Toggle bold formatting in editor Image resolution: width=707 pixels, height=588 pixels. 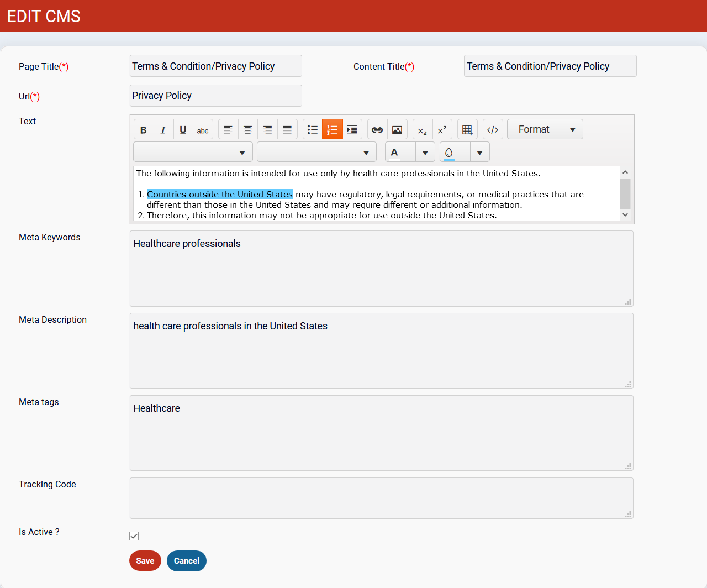(x=144, y=129)
